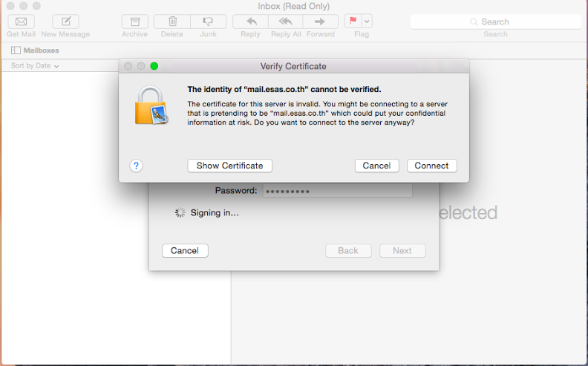The width and height of the screenshot is (588, 366).
Task: Click the Password input field
Action: [x=337, y=191]
